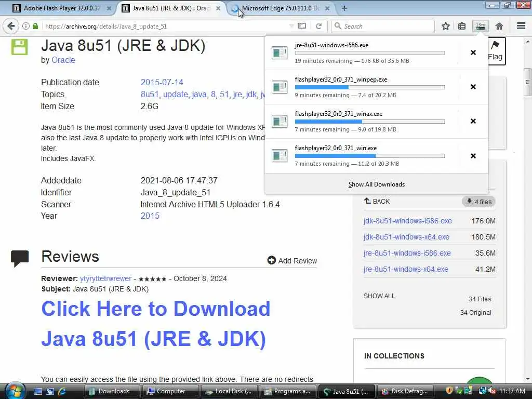Click the page vertical scrollbar thumb
Viewport: 532px width, 399px height.
(x=527, y=82)
